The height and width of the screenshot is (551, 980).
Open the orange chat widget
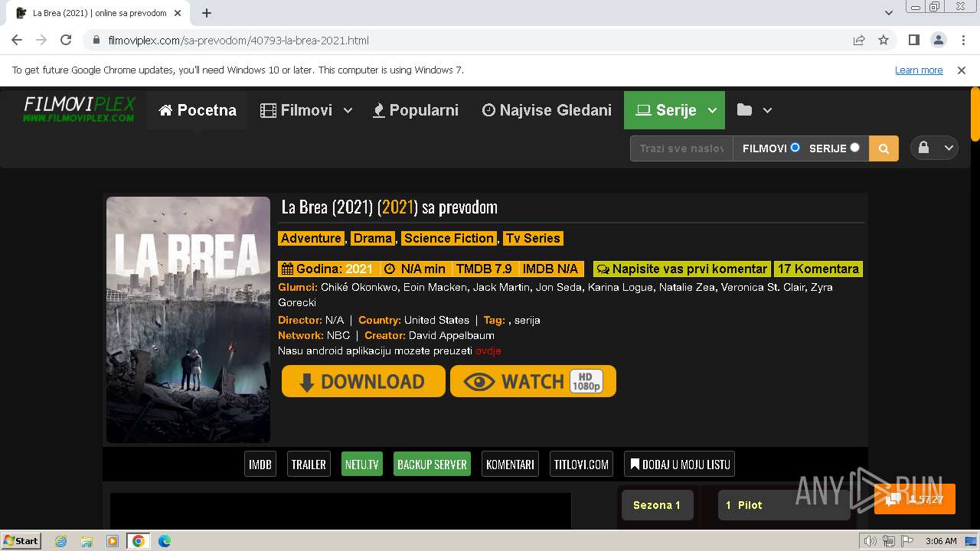pos(915,499)
